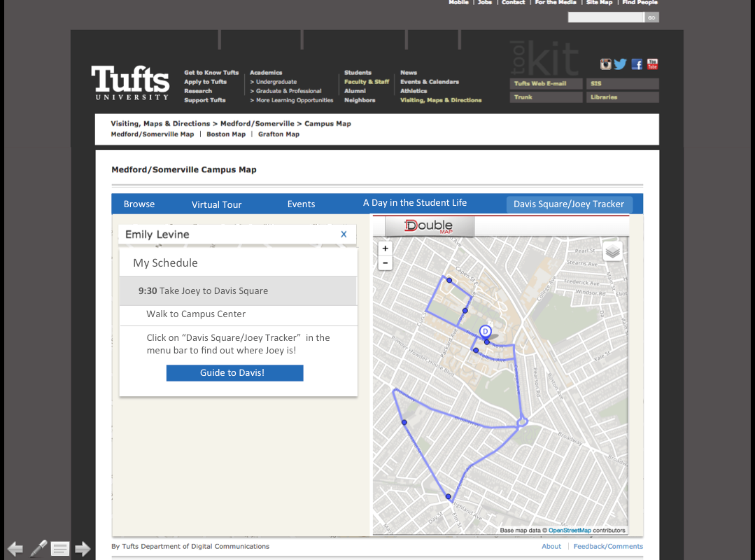Open Visiting, Maps & Directions nav link
The image size is (755, 560).
coord(441,100)
